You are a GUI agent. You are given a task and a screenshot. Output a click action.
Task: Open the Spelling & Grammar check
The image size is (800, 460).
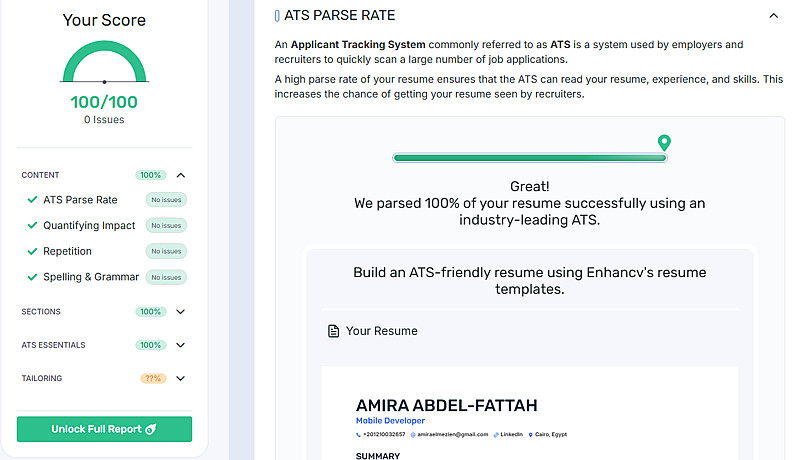91,277
